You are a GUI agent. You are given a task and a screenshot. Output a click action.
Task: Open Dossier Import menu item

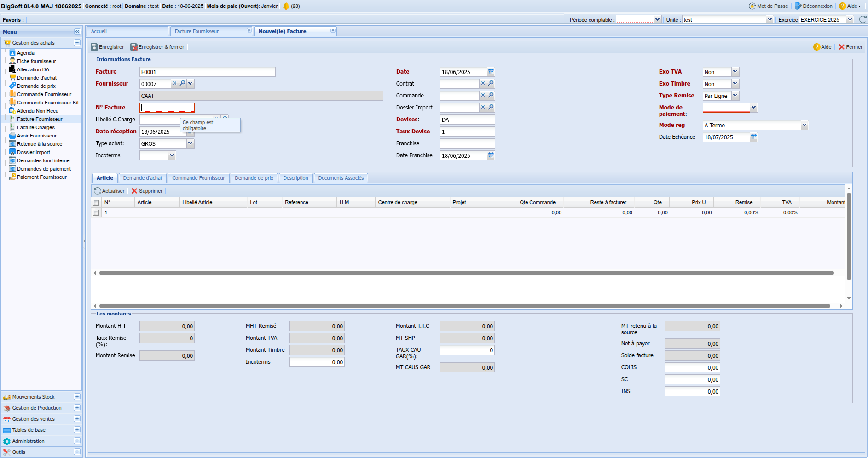[34, 152]
